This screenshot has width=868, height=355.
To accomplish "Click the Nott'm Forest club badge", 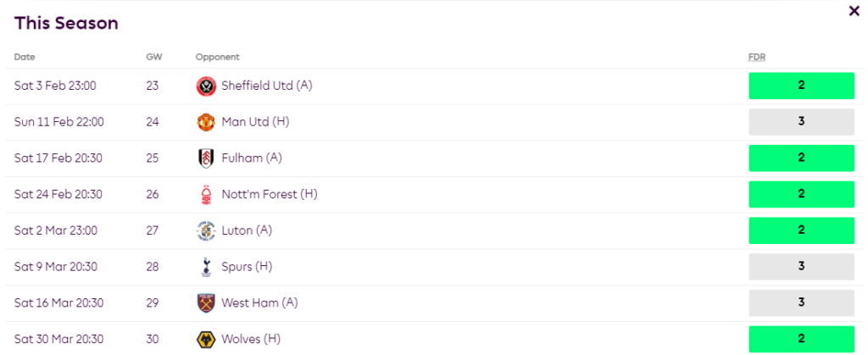I will (x=206, y=195).
